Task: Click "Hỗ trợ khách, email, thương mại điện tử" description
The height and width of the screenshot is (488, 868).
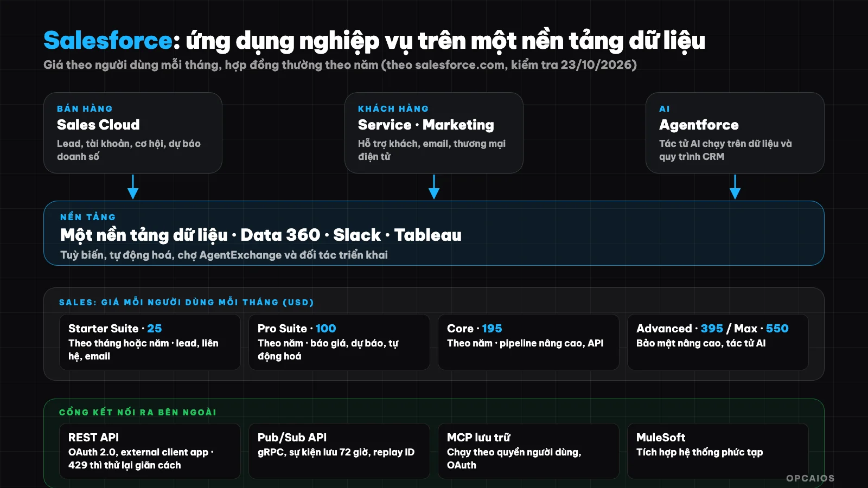Action: pos(432,150)
